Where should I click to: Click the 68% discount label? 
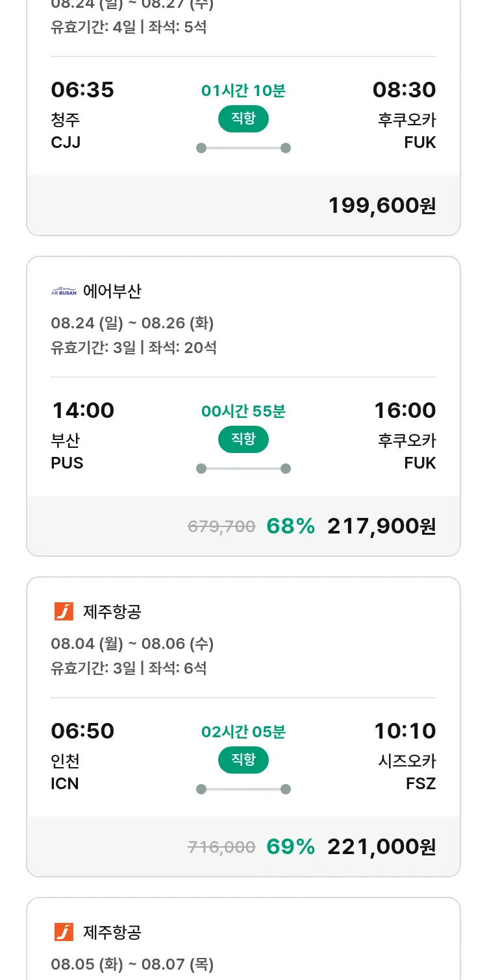pos(290,526)
